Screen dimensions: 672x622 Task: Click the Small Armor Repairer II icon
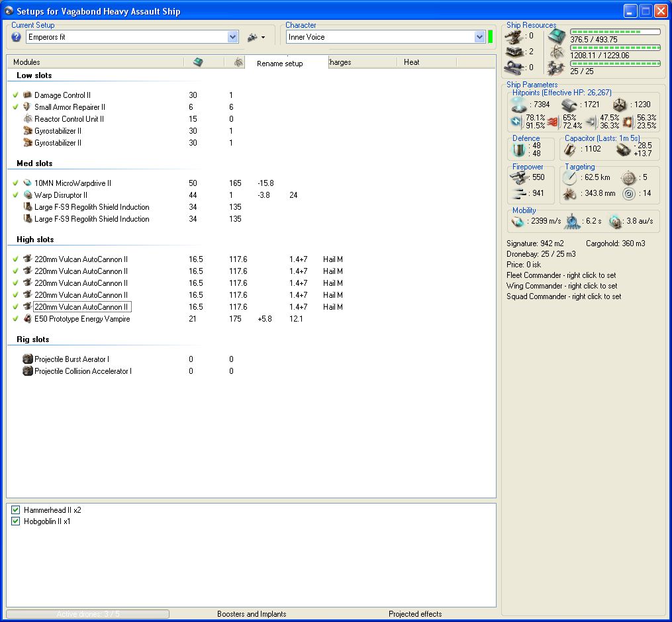(27, 107)
